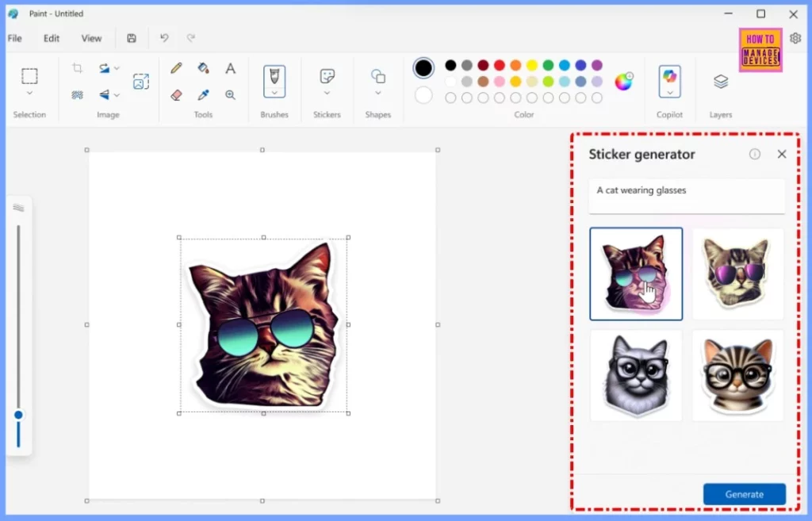Click the brush size slider handle
This screenshot has width=812, height=521.
(19, 415)
